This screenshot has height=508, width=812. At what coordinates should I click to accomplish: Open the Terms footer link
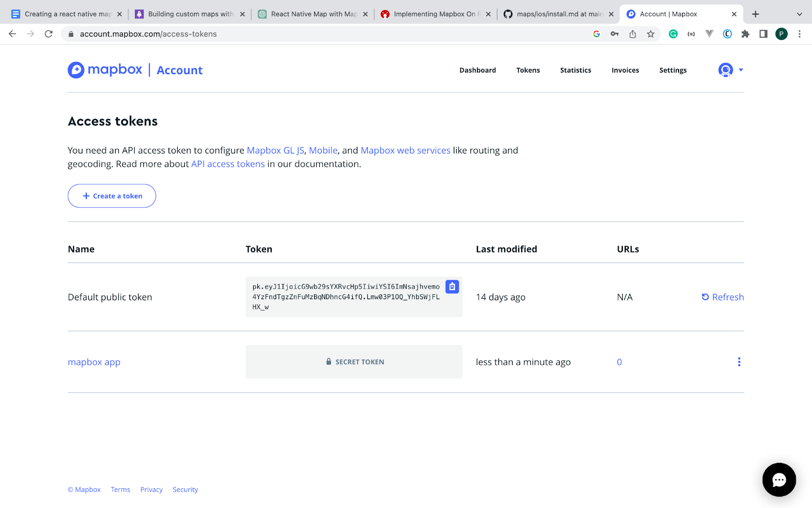120,490
